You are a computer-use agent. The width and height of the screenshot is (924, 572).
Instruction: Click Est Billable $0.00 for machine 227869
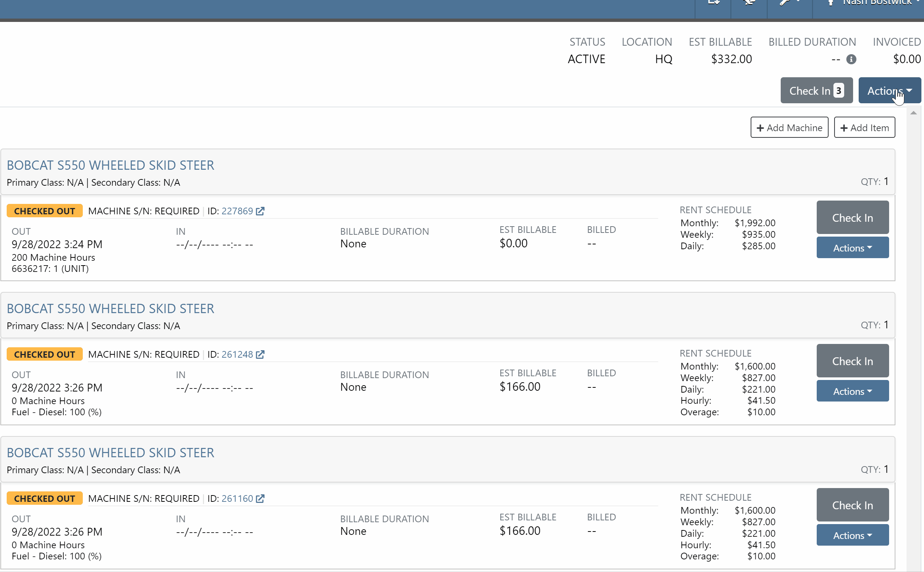513,243
